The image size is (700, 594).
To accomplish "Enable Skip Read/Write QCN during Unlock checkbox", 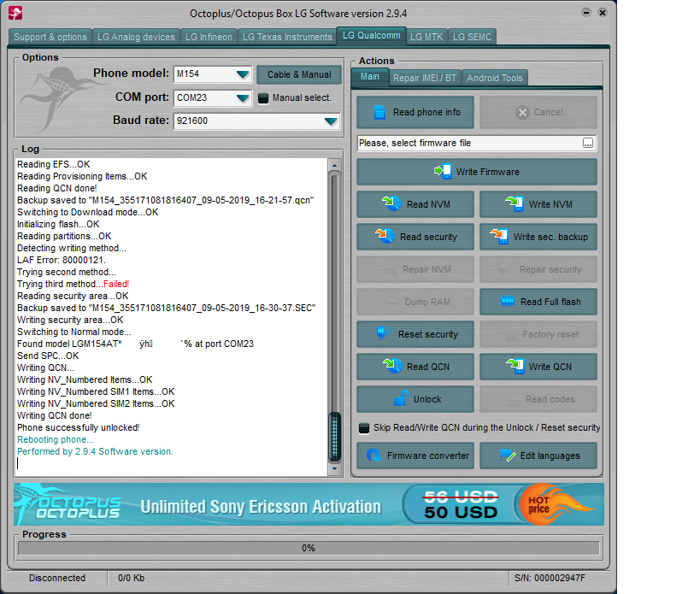I will point(364,428).
